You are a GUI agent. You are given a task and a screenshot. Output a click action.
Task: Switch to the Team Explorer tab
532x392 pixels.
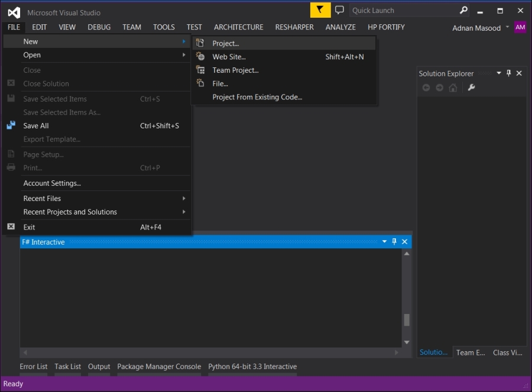coord(471,352)
